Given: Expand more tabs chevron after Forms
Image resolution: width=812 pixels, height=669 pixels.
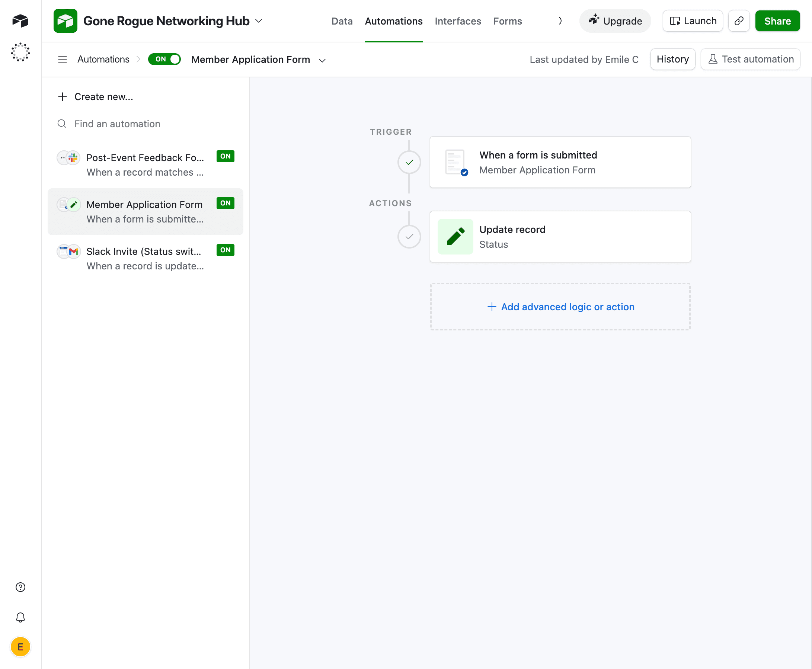Looking at the screenshot, I should [x=560, y=21].
